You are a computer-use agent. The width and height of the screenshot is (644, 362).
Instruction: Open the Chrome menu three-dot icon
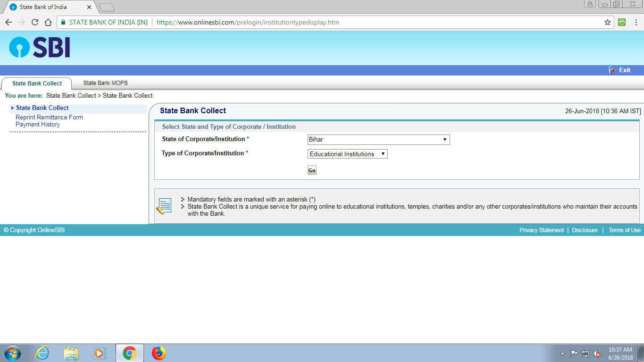pos(635,22)
